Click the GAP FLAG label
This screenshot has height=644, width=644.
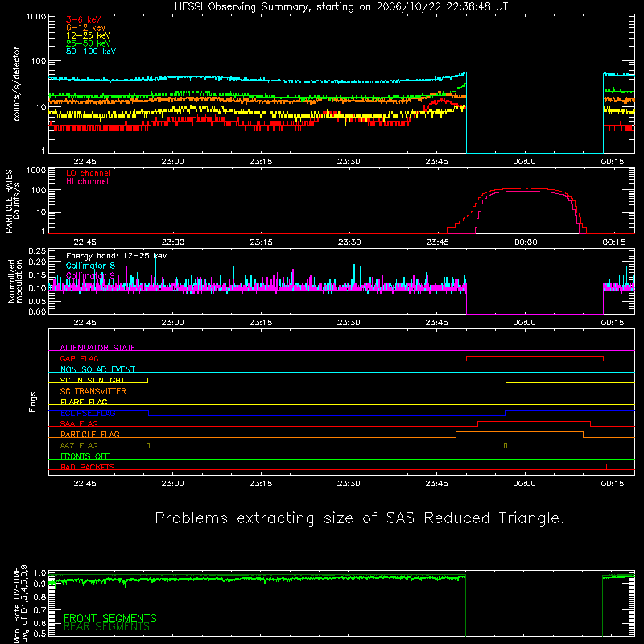click(x=79, y=358)
